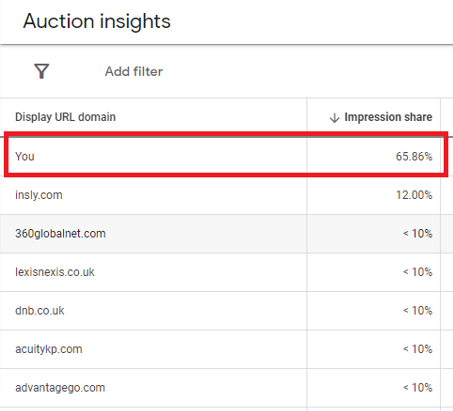Image resolution: width=453 pixels, height=411 pixels.
Task: Click the dnb.co.uk domain
Action: click(40, 310)
